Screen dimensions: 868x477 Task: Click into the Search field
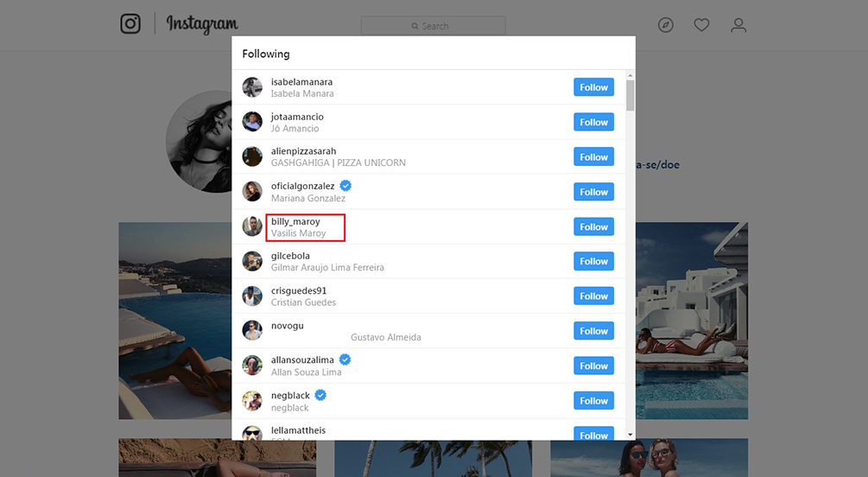tap(434, 26)
